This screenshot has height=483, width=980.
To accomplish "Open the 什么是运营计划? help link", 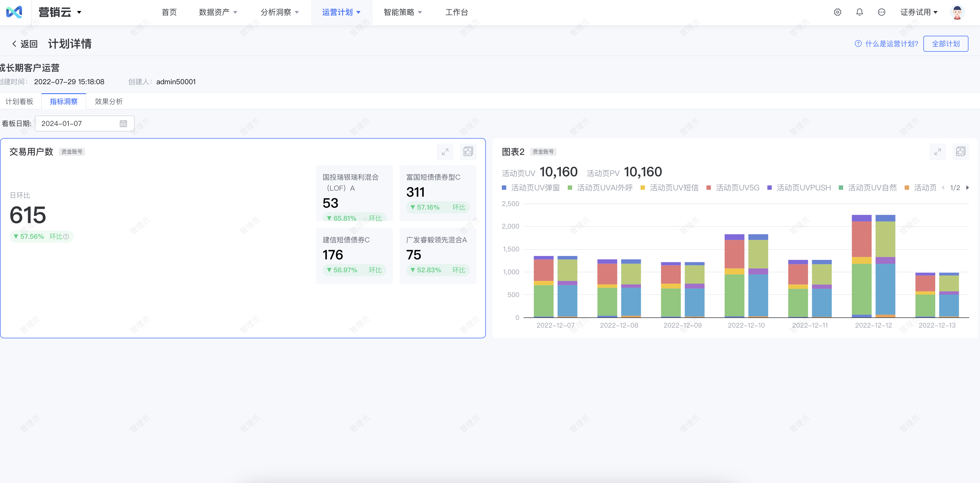I will [x=891, y=44].
